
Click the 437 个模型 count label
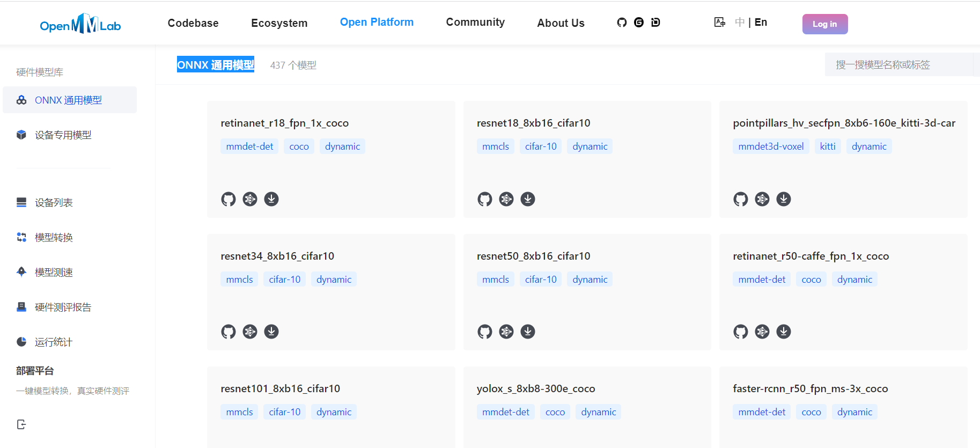pyautogui.click(x=293, y=65)
